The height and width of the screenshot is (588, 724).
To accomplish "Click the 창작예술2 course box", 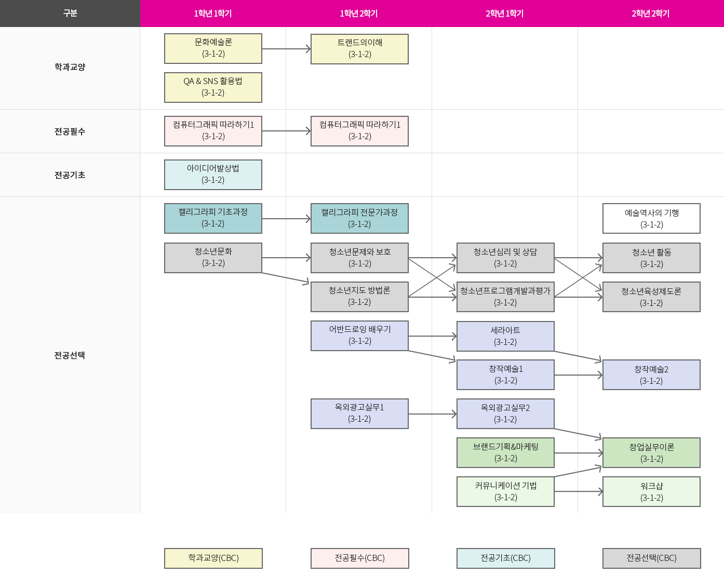I will point(651,375).
